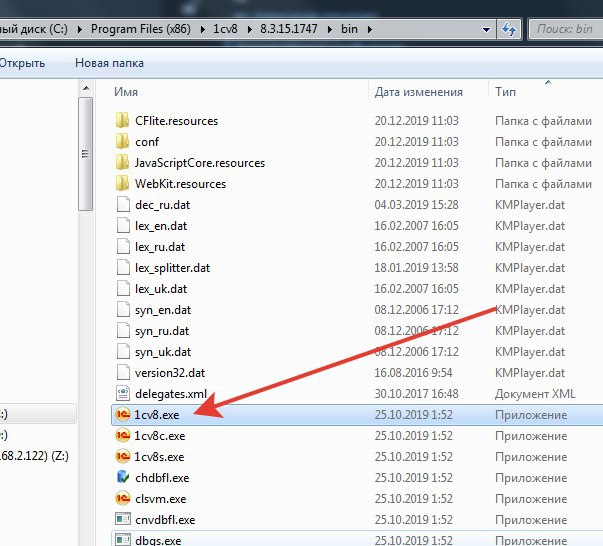Select the cnvdbfl.exe file name

point(165,520)
